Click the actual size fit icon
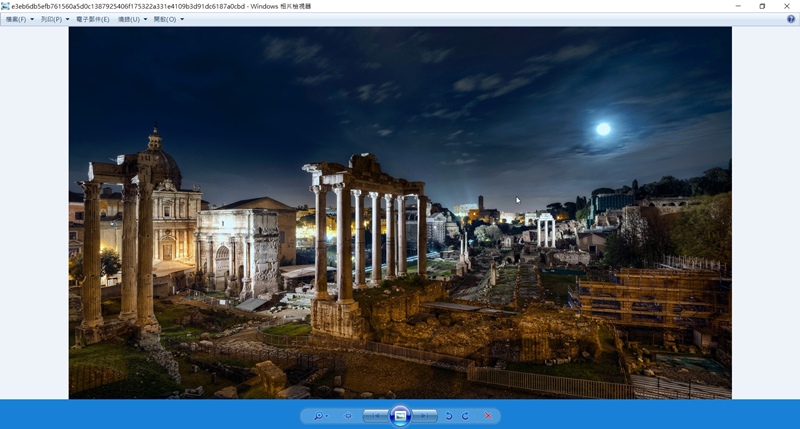 348,416
